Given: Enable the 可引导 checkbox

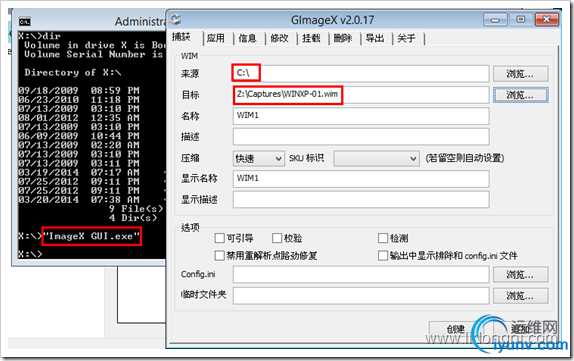Looking at the screenshot, I should pos(219,238).
